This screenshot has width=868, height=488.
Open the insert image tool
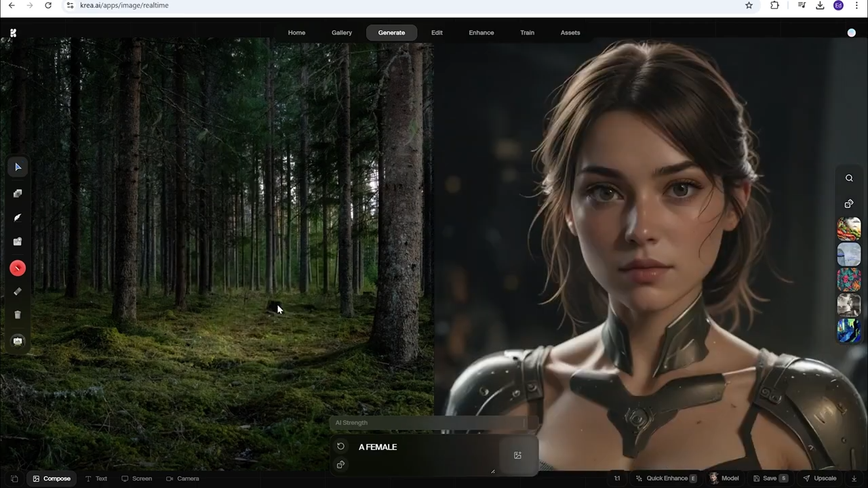pyautogui.click(x=18, y=241)
